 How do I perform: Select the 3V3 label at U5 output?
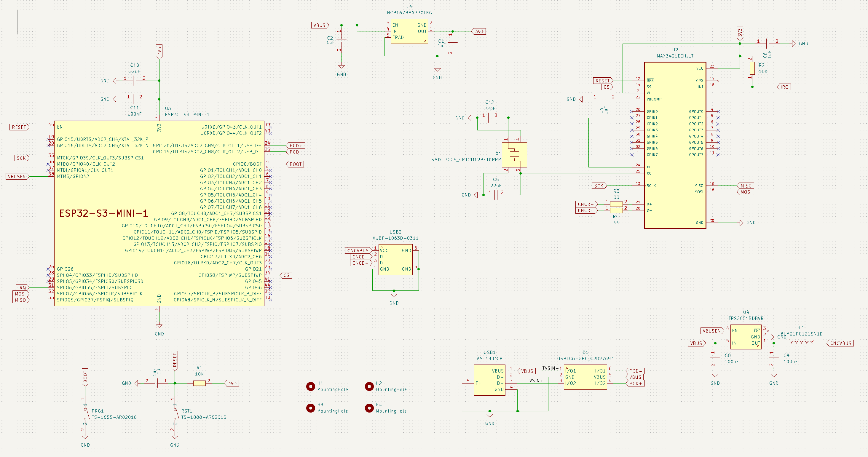[478, 31]
